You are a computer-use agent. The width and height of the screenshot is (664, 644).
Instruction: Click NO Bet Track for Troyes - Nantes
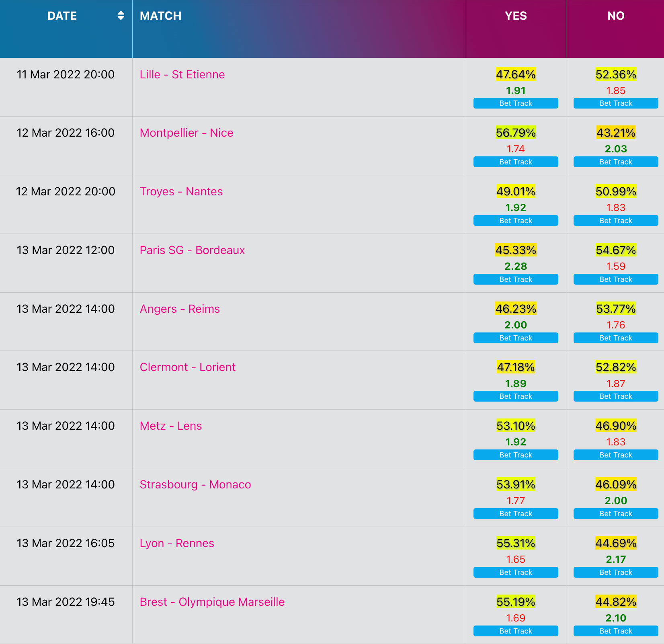pyautogui.click(x=616, y=221)
